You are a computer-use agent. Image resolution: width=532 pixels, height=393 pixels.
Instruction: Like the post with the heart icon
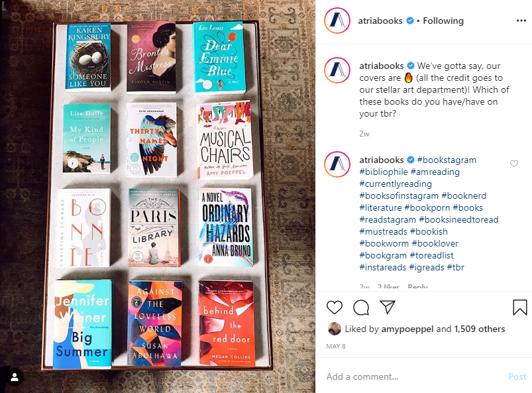335,308
